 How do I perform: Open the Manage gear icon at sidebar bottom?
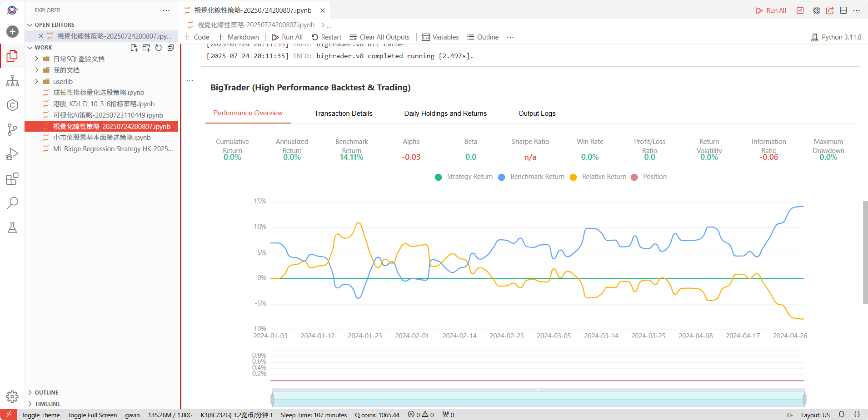coord(12,396)
